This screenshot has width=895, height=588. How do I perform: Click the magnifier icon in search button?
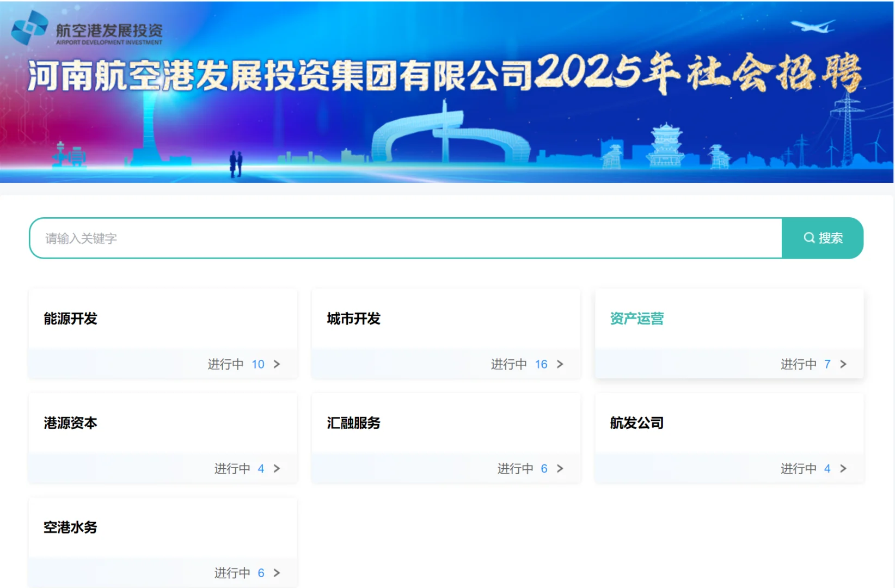(809, 238)
